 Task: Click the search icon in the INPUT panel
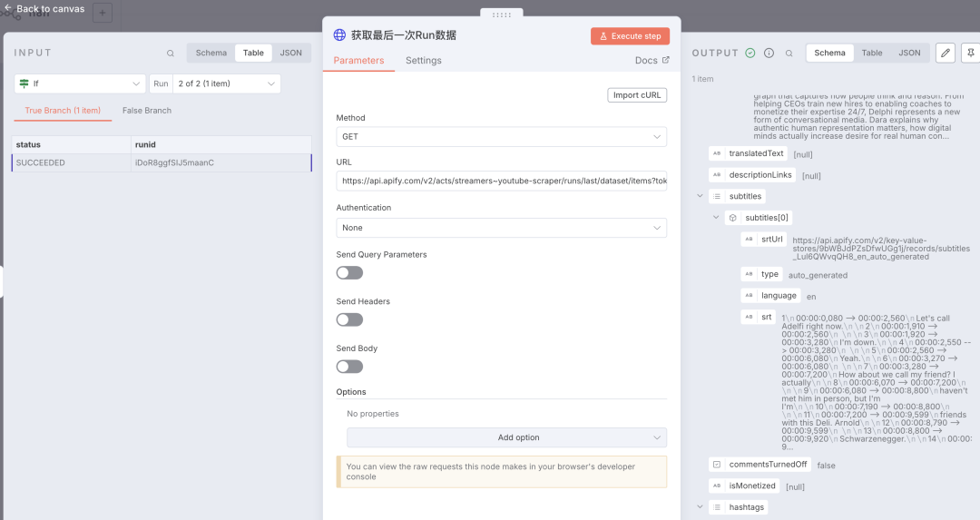(171, 54)
